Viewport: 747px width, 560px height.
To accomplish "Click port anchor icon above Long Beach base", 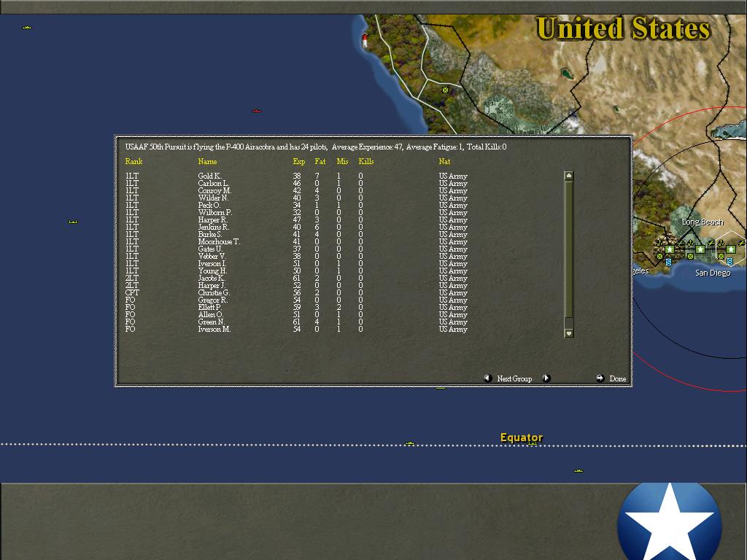I will pyautogui.click(x=690, y=243).
